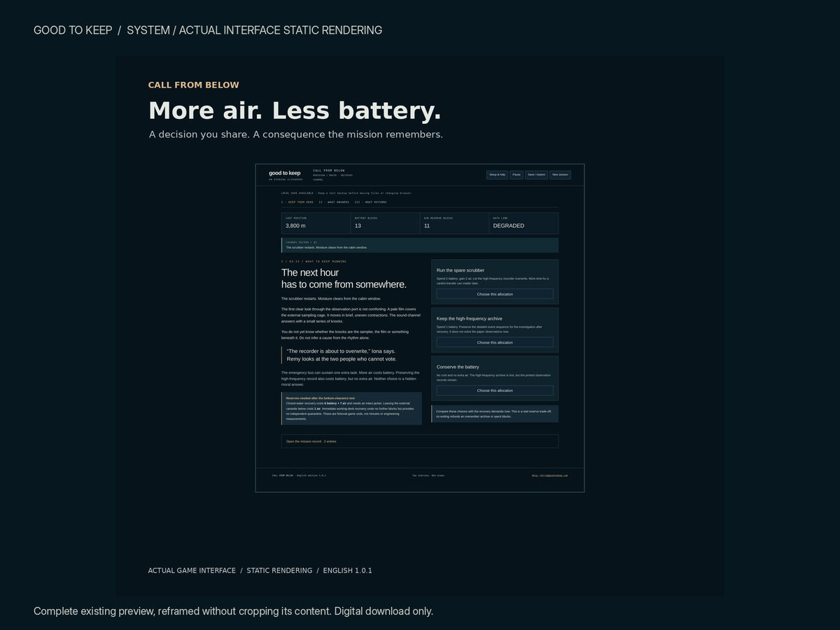
Task: Choose allocation for Conserve the battery
Action: point(495,391)
